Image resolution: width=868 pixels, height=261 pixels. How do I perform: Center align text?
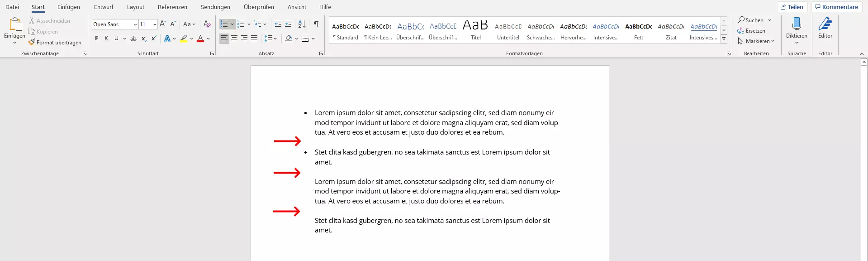(x=234, y=39)
